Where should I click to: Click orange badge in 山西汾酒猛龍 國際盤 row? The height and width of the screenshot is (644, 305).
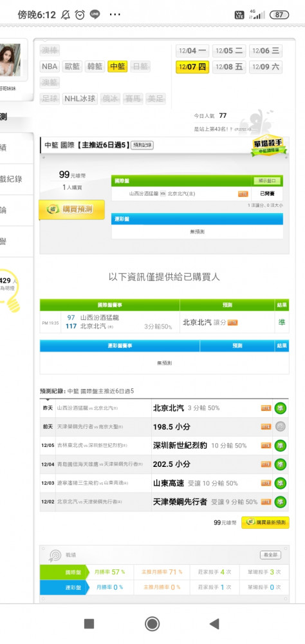[243, 194]
